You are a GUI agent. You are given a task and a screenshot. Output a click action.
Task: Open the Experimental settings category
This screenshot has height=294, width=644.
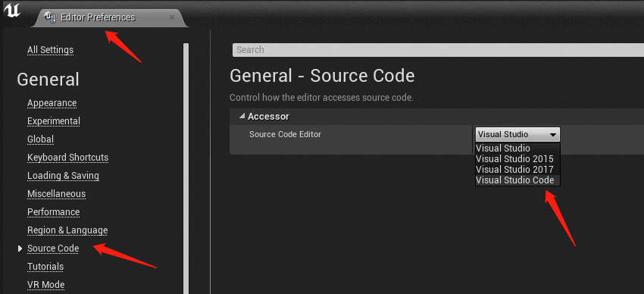tap(53, 121)
